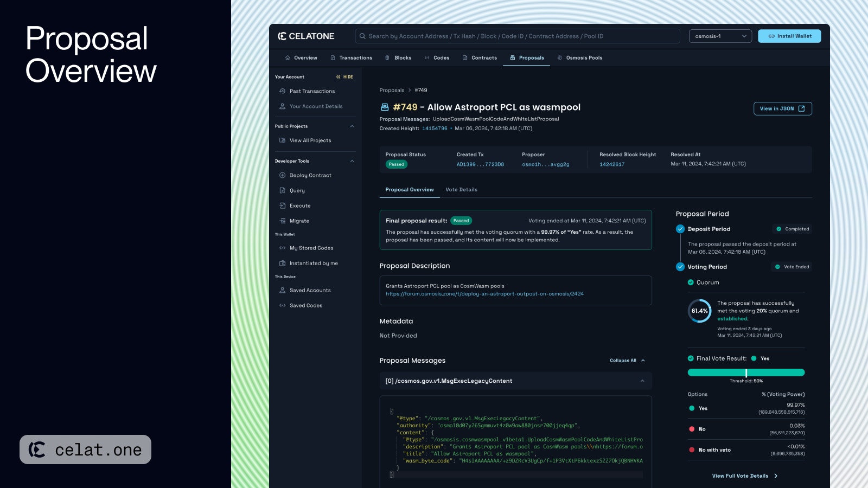Click the #749 proposal title icon

[385, 107]
